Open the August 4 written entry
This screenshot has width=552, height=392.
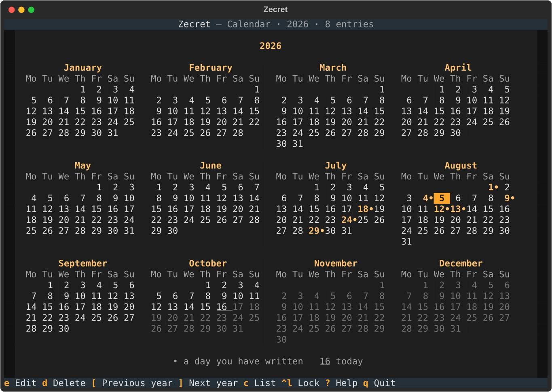click(x=428, y=198)
